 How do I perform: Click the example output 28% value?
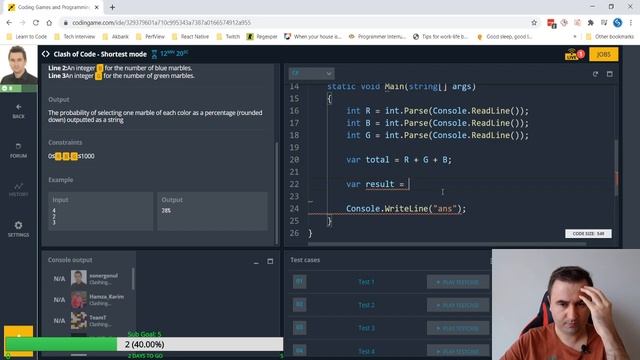point(166,211)
